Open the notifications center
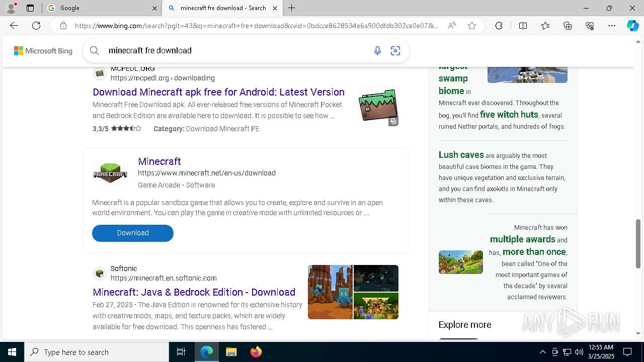Screen dimensions: 644x362 (x=627, y=352)
